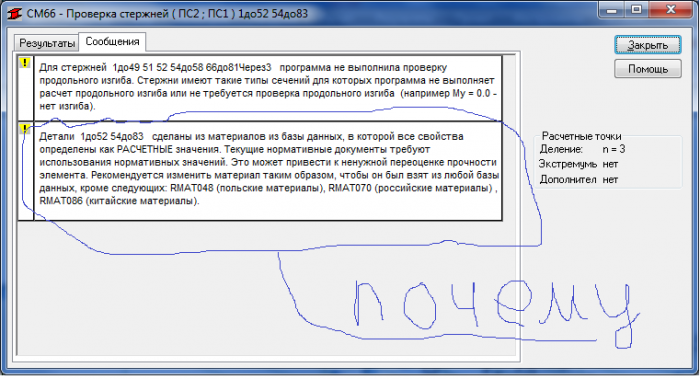Click 'Деление: n = 3' value
Image resolution: width=700 pixels, height=379 pixels.
(613, 149)
